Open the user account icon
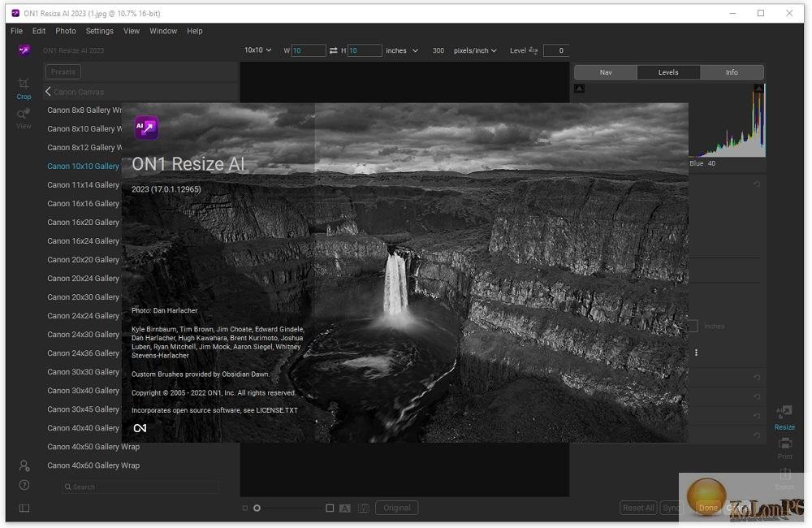 point(24,465)
